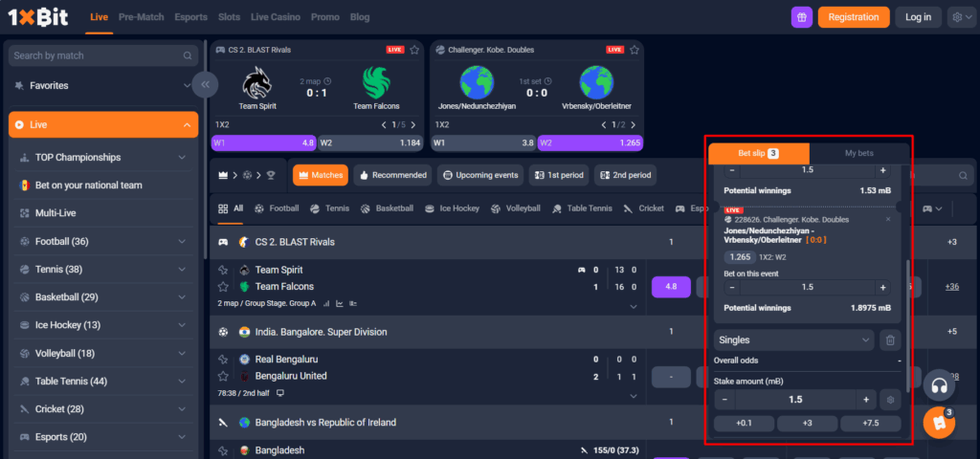980x459 pixels.
Task: Filter by Ice Hockey sport
Action: click(452, 208)
